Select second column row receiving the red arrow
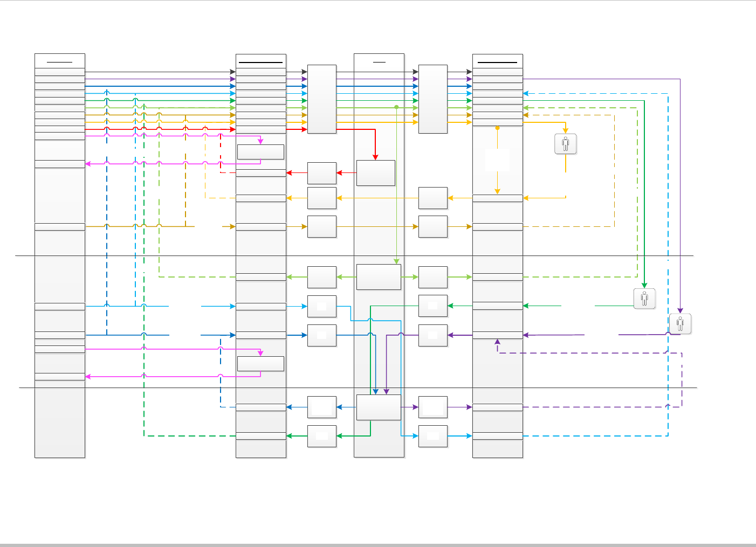Image resolution: width=756 pixels, height=547 pixels. [261, 173]
